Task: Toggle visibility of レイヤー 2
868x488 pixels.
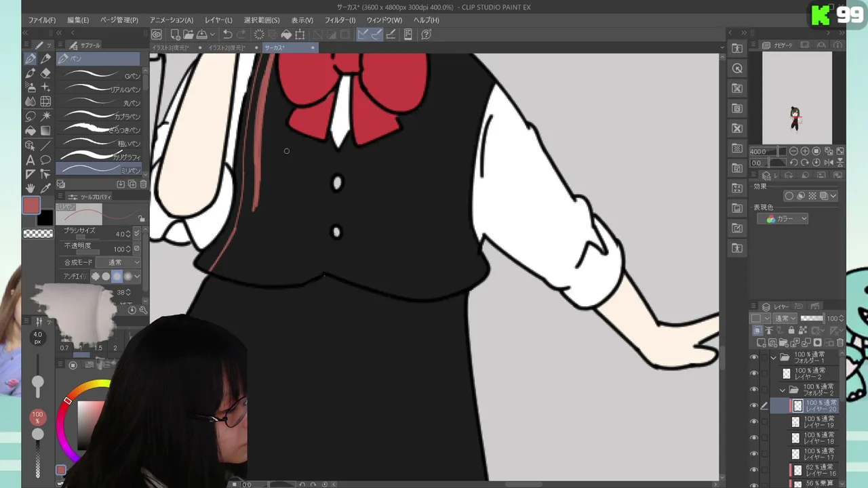Action: tap(754, 373)
